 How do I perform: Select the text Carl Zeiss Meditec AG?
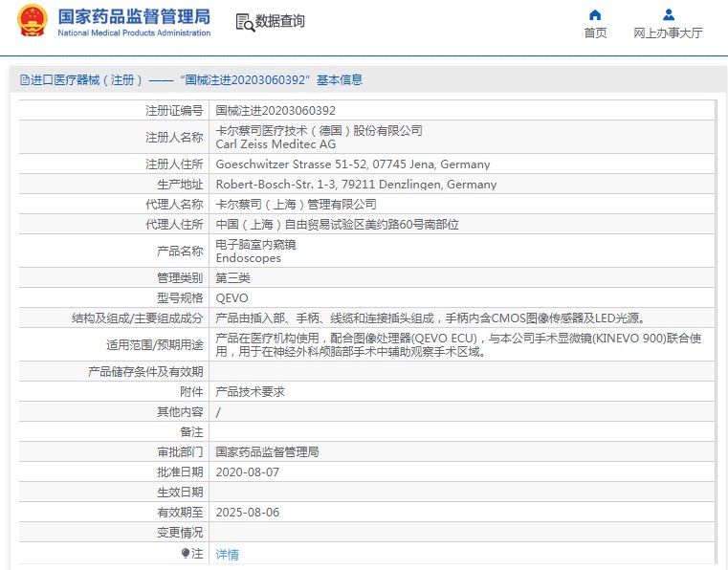click(276, 144)
